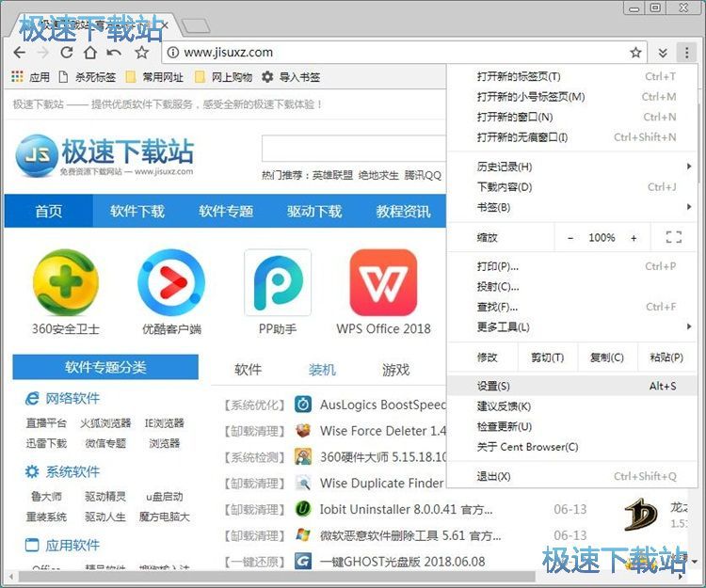Open the 360安全卫士 app icon
The image size is (706, 588).
[66, 282]
